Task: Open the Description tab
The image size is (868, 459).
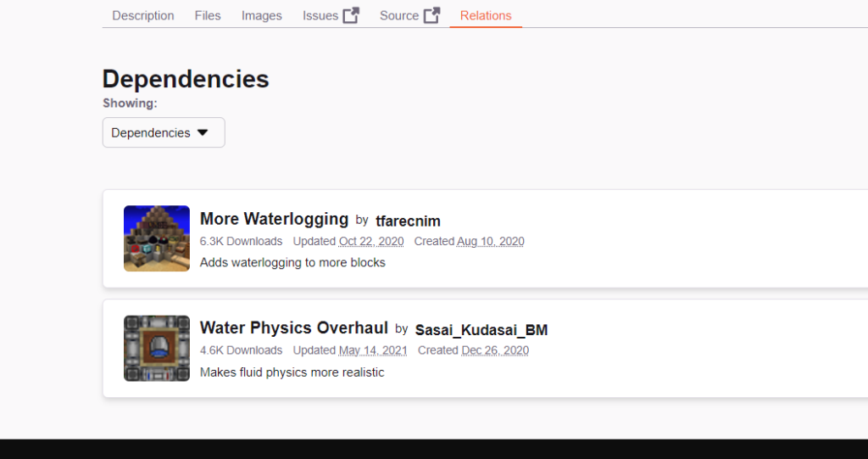Action: (x=143, y=15)
